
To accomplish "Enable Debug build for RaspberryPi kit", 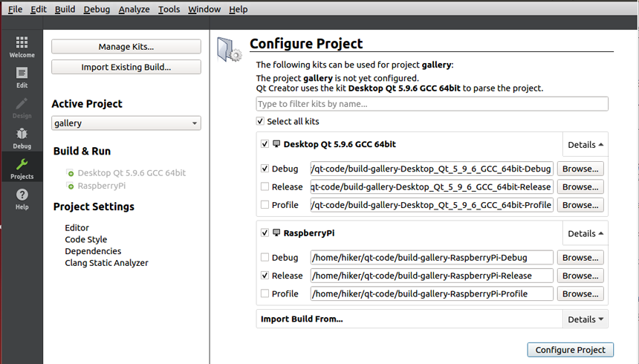I will [x=265, y=257].
